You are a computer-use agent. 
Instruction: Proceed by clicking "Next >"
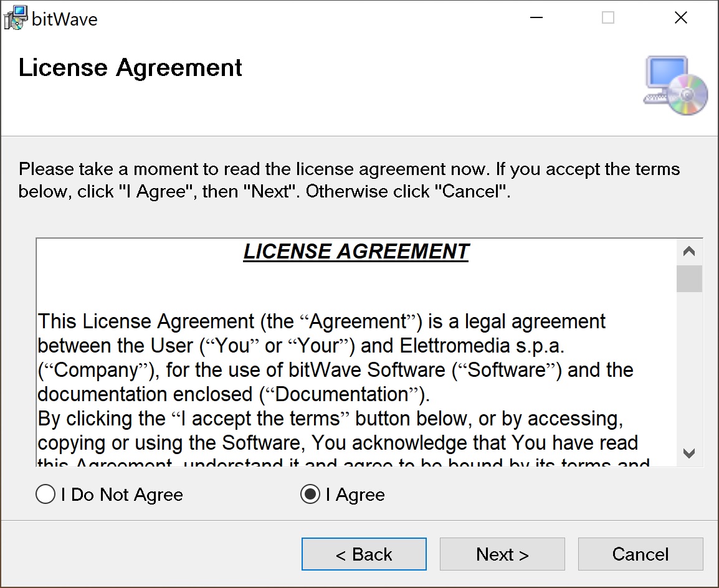502,554
